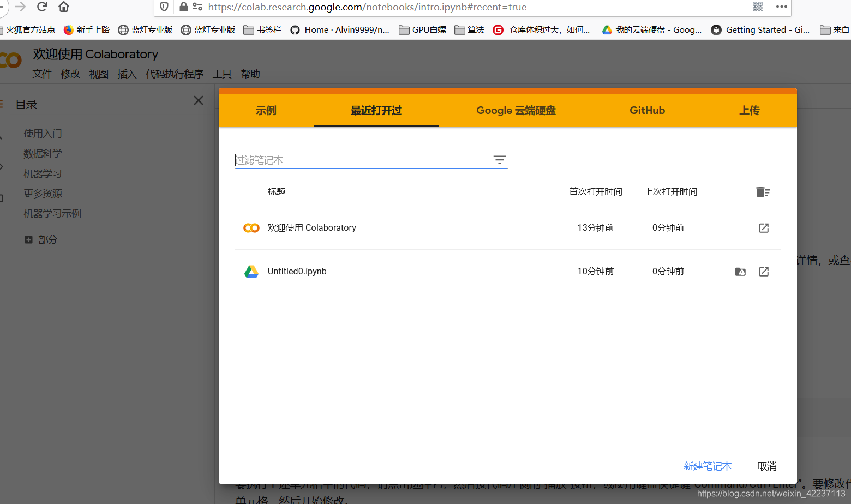Click the browser forward arrow
Screen dimensions: 851x504
tap(20, 7)
